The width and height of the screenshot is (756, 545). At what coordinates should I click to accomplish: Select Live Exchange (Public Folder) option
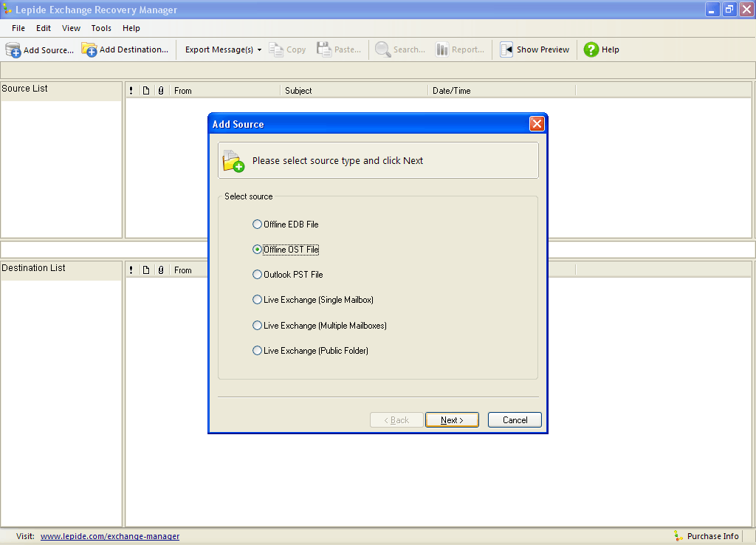311,351
